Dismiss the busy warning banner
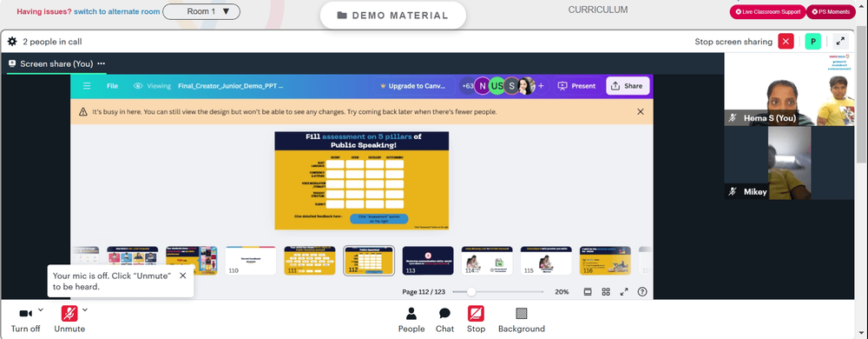 (641, 111)
